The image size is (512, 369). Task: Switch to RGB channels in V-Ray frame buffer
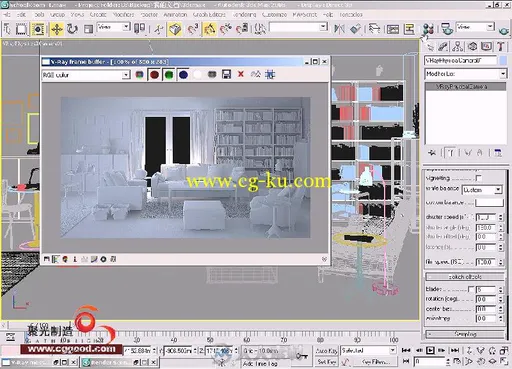click(x=139, y=75)
